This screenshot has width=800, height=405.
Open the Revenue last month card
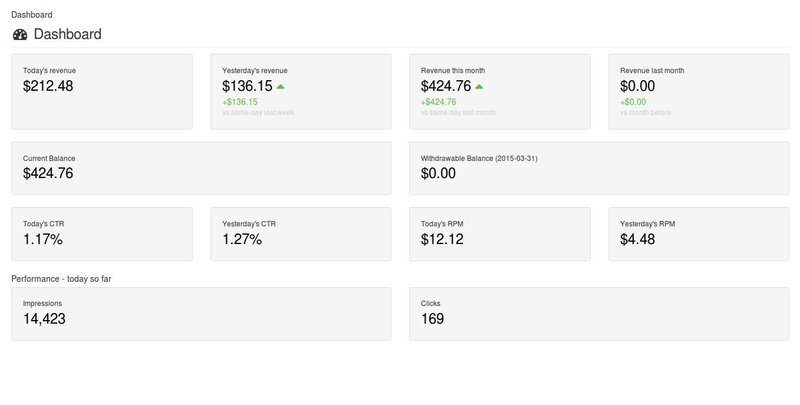pos(699,92)
